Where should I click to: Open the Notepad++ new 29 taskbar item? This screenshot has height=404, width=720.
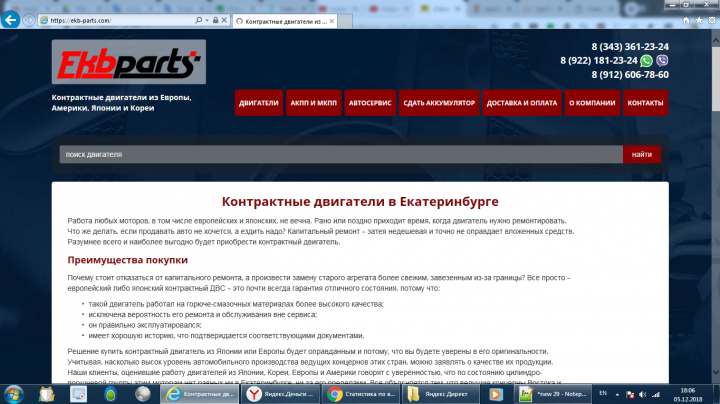(553, 394)
